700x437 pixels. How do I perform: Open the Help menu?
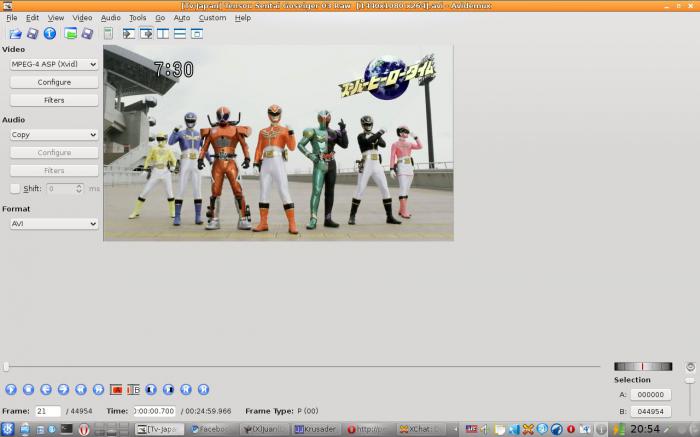(x=243, y=18)
